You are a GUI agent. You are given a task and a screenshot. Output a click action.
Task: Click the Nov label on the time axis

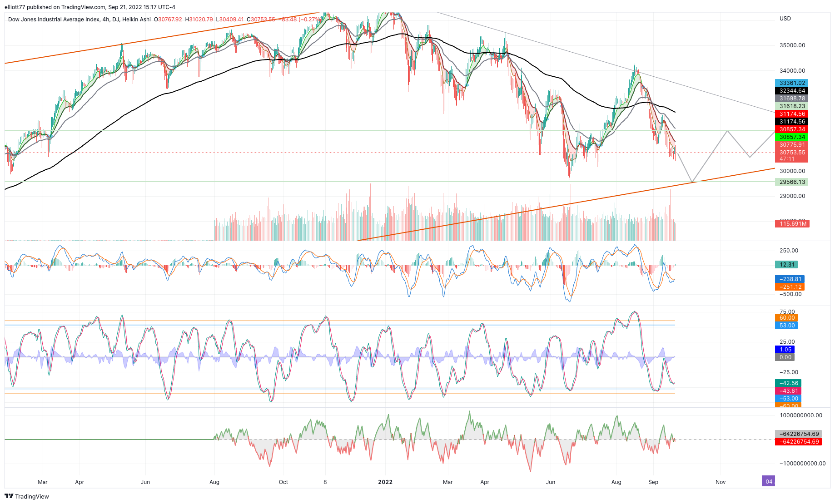pyautogui.click(x=721, y=482)
